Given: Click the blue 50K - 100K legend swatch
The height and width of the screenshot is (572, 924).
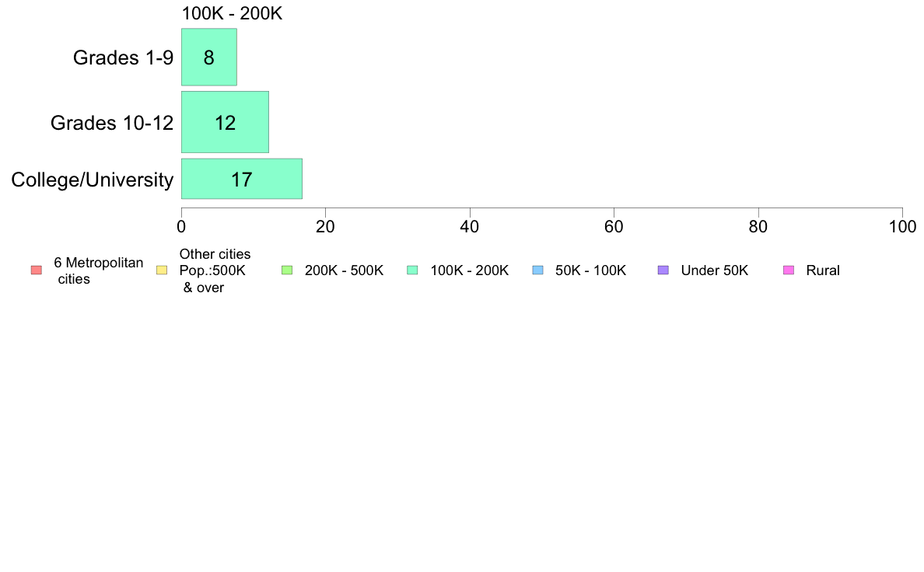Looking at the screenshot, I should point(537,270).
